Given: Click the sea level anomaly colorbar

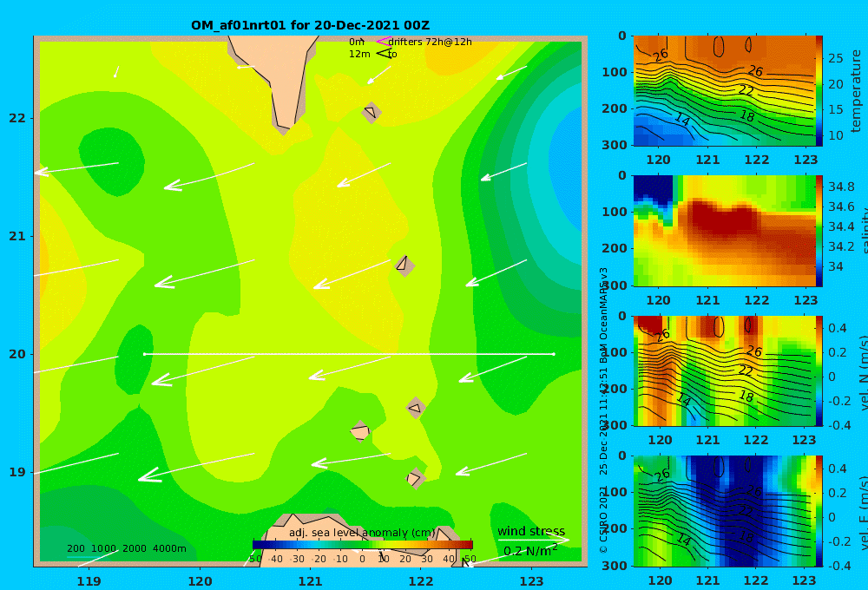Looking at the screenshot, I should 363,545.
